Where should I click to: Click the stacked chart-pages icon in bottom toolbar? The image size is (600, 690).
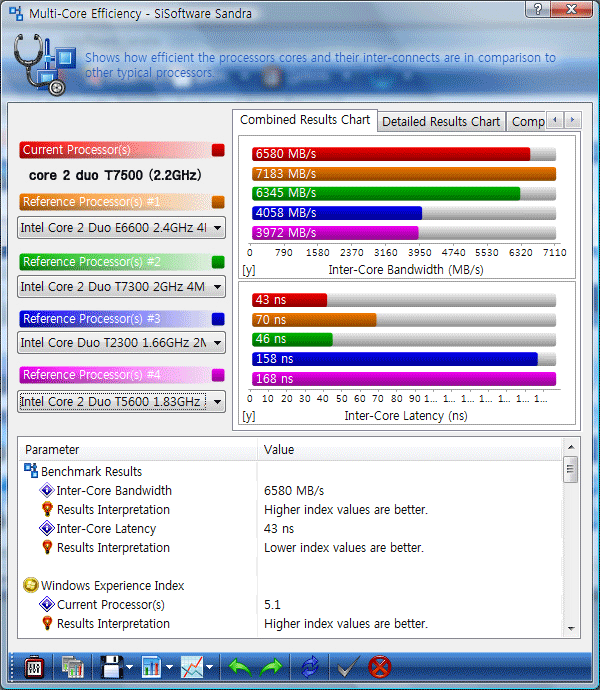click(x=73, y=668)
